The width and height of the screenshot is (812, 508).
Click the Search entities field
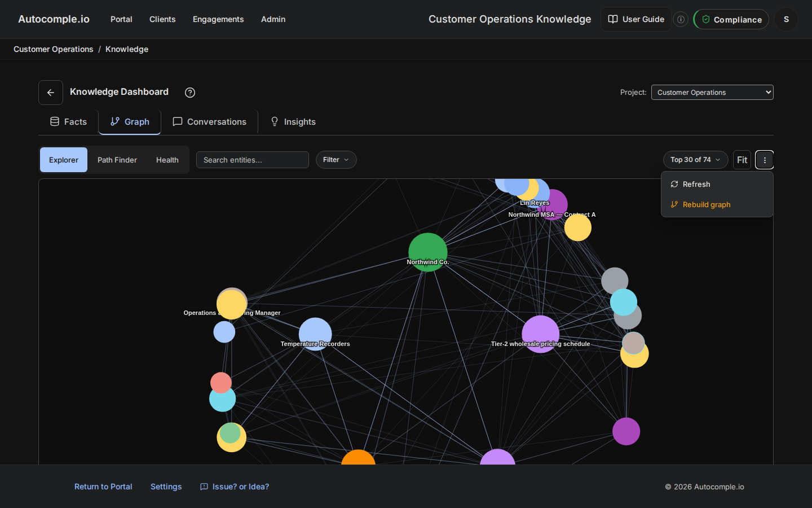[x=253, y=160]
